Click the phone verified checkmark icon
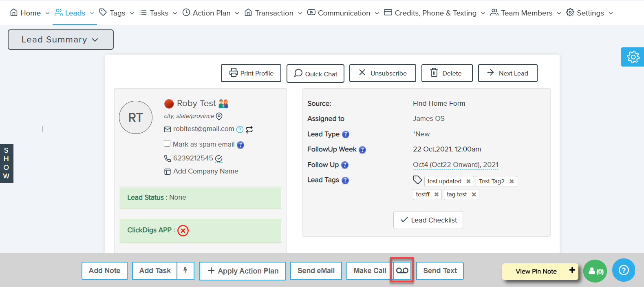The image size is (644, 287). coord(218,158)
